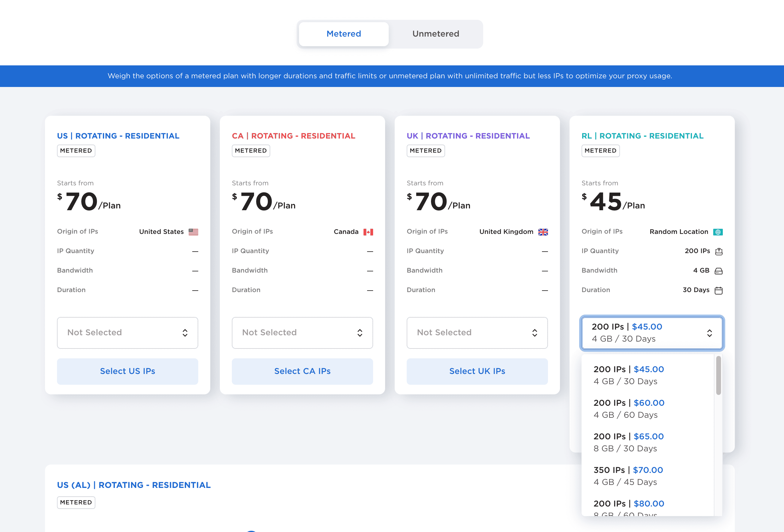Collapse the RL plan dropdown showing $45.00

tap(652, 333)
